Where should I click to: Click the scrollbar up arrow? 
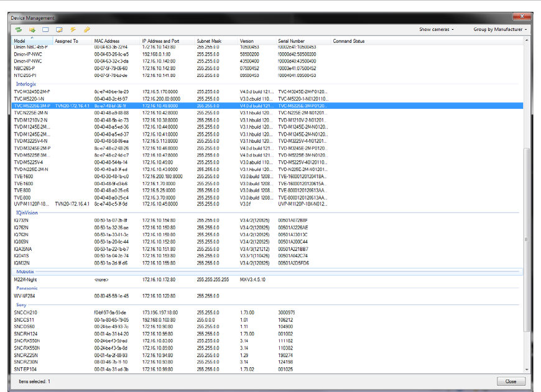click(527, 40)
